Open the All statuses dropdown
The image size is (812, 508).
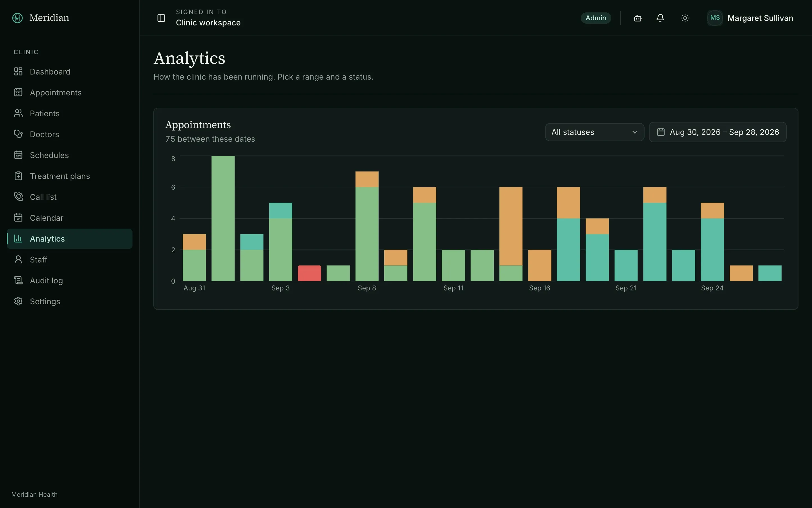pyautogui.click(x=595, y=132)
